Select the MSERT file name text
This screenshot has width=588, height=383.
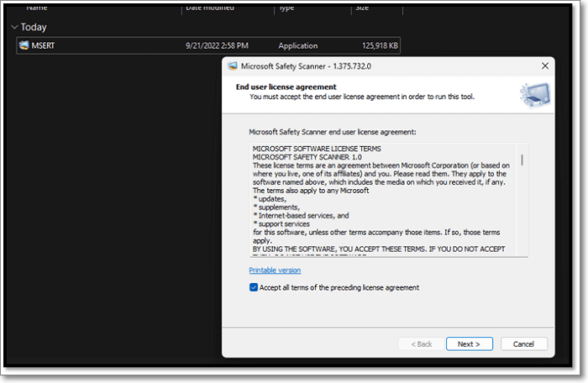pyautogui.click(x=43, y=45)
